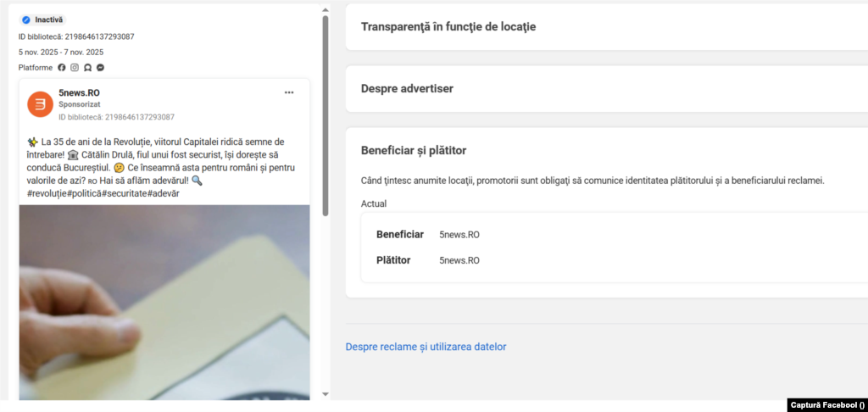Expand Transparență în funcție de locație section
The height and width of the screenshot is (412, 868).
tap(448, 26)
